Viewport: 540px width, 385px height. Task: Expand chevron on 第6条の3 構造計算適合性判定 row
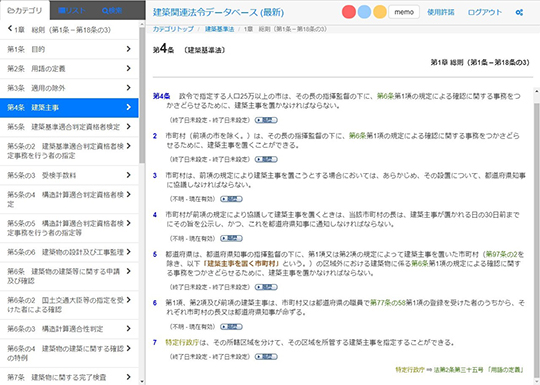(128, 329)
